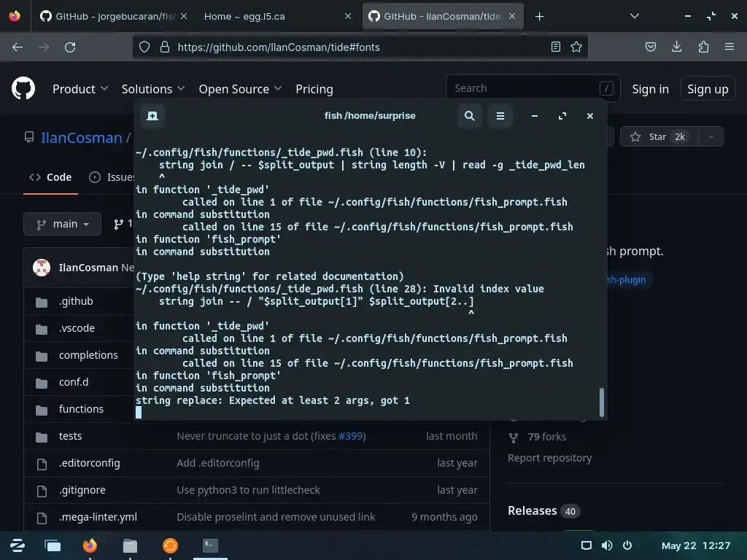Viewport: 747px width, 560px height.
Task: Bookmark this page with star icon
Action: [576, 47]
